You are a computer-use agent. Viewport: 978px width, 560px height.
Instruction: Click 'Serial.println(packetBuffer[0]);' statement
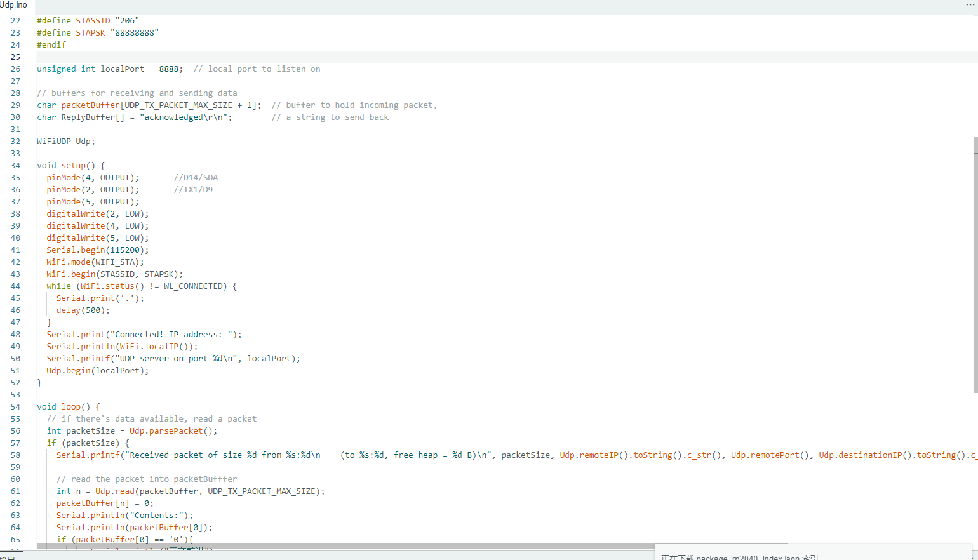point(135,528)
